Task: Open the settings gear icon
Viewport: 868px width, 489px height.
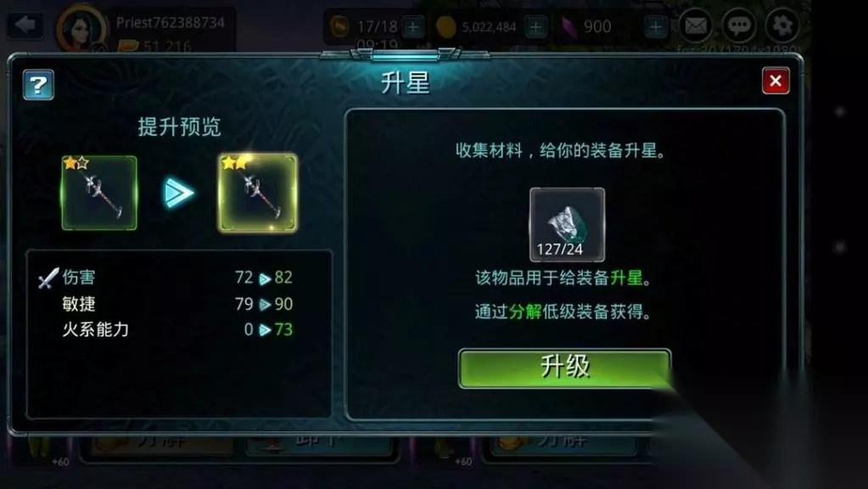Action: pyautogui.click(x=782, y=25)
